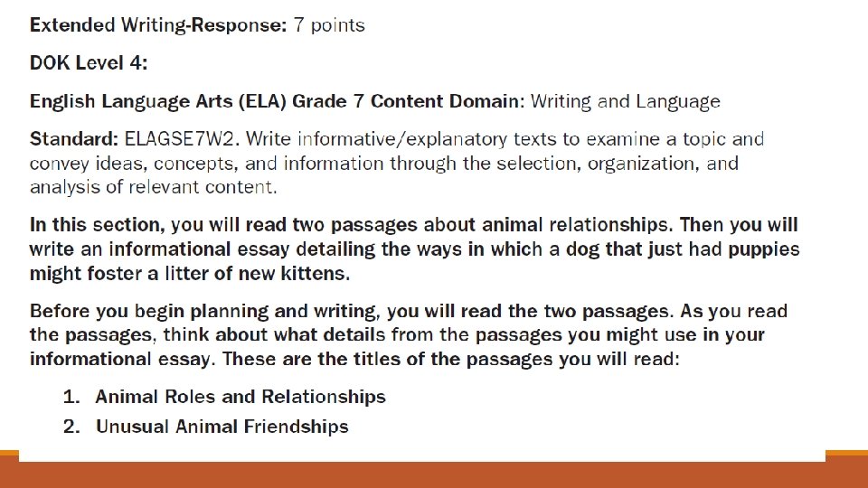Click the list number "2." marker
This screenshot has width=868, height=488.
pos(73,427)
